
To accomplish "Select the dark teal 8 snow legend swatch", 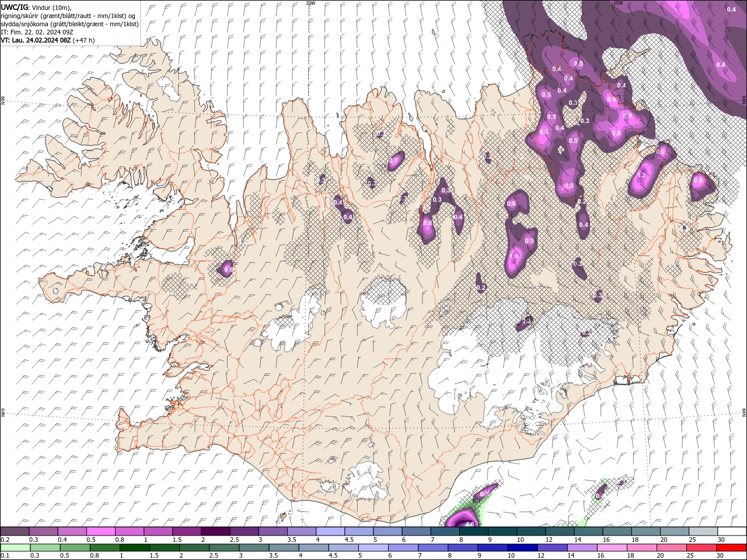I will (473, 531).
